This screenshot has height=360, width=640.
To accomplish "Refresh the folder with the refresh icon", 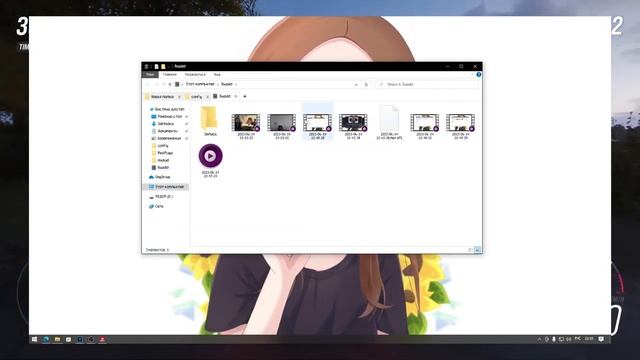I will coord(366,84).
